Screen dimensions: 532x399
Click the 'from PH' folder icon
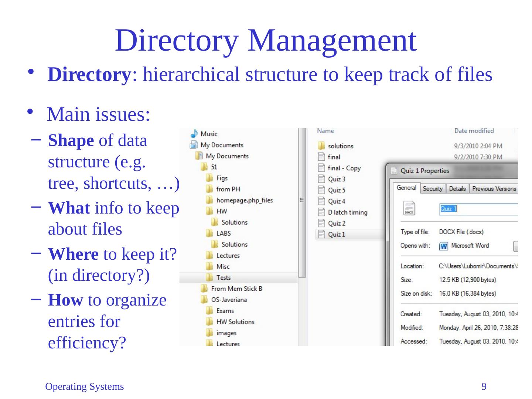[x=209, y=189]
